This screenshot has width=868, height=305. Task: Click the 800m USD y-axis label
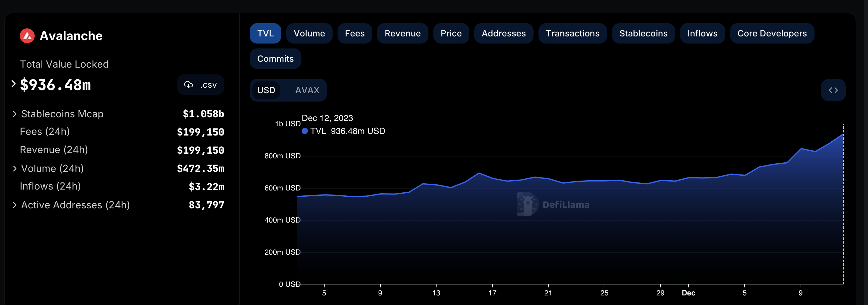click(282, 156)
